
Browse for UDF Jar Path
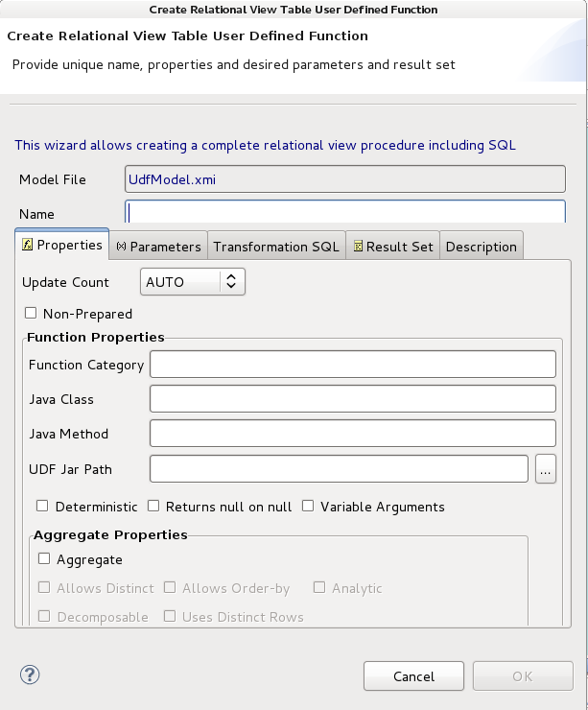(546, 469)
